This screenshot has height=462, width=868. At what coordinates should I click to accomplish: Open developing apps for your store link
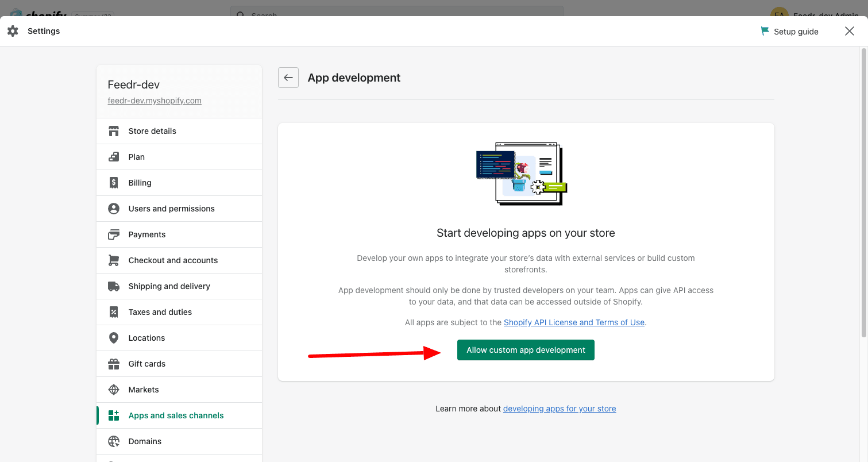click(x=560, y=409)
